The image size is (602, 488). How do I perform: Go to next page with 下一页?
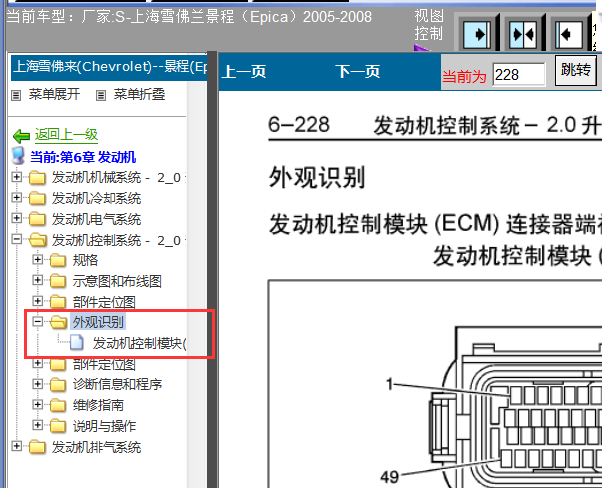[357, 72]
